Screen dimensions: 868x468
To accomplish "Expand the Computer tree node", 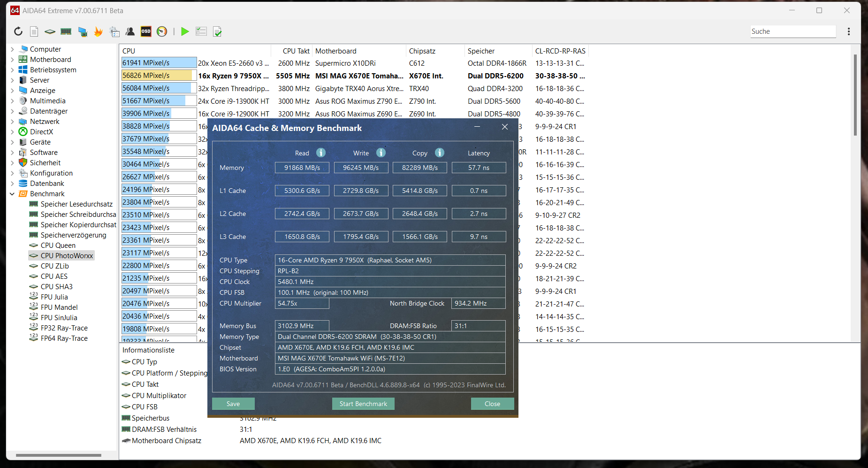I will tap(12, 49).
